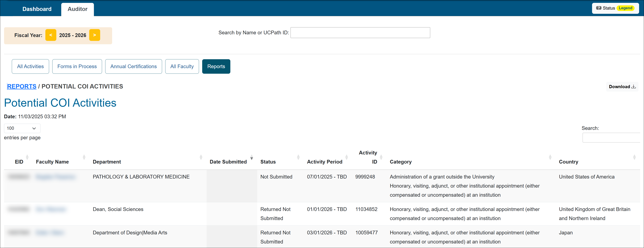Image resolution: width=644 pixels, height=248 pixels.
Task: Click the next fiscal year arrow
Action: click(x=94, y=35)
